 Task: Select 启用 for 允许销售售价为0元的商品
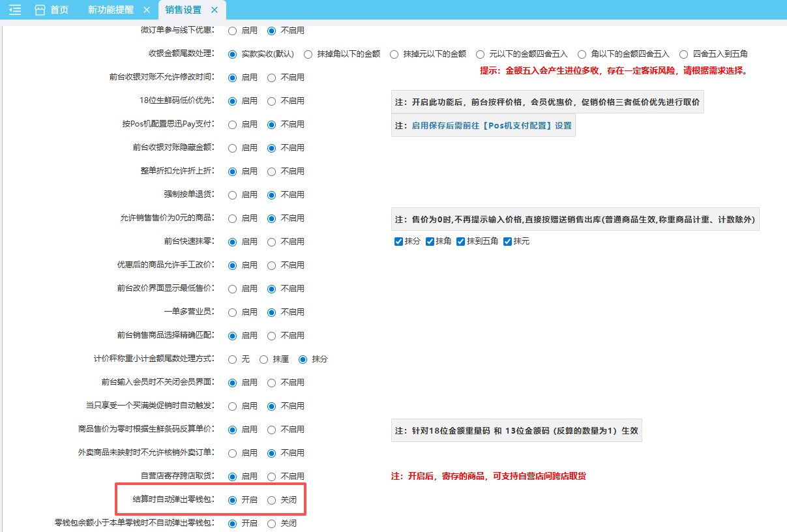tap(232, 218)
